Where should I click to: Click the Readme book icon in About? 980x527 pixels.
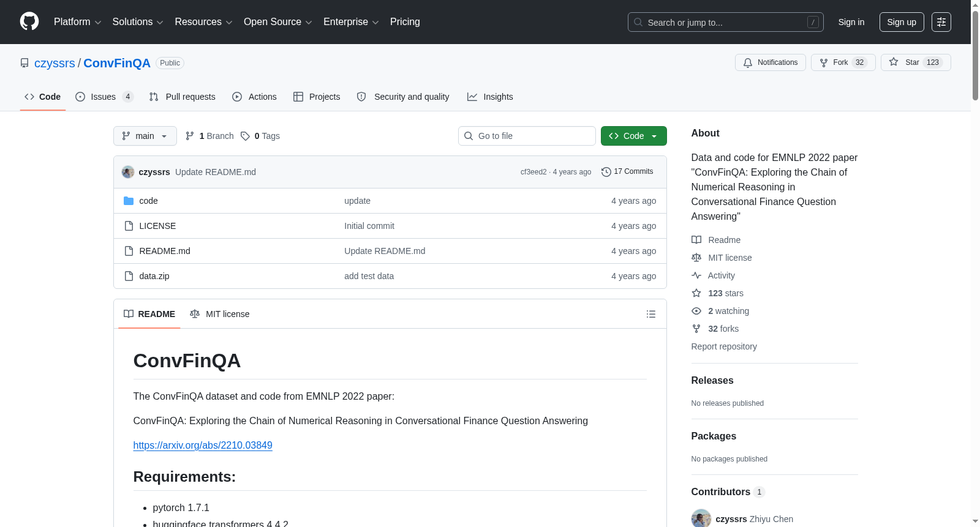tap(696, 240)
